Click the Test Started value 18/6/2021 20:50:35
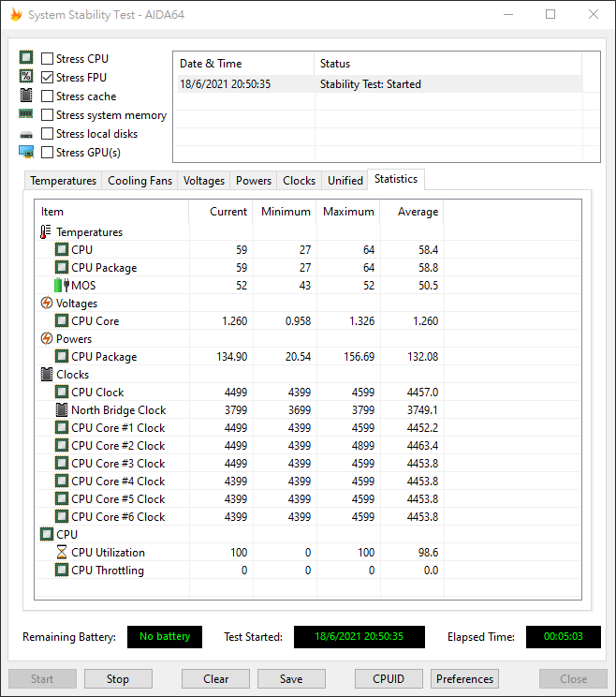The height and width of the screenshot is (697, 616). point(359,636)
